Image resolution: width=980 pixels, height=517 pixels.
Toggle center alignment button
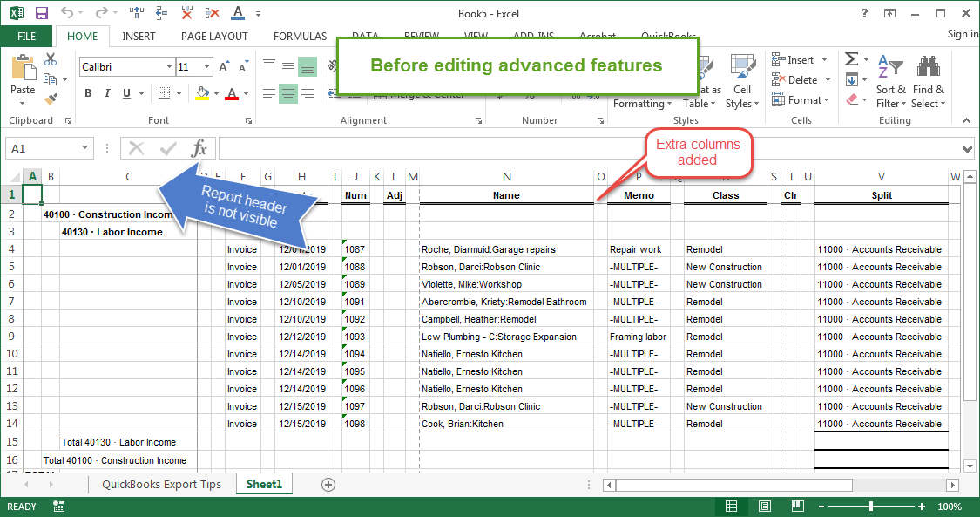[x=288, y=93]
